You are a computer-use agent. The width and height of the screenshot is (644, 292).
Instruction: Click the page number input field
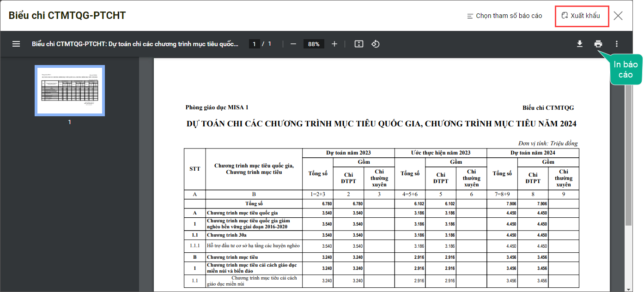click(x=254, y=44)
